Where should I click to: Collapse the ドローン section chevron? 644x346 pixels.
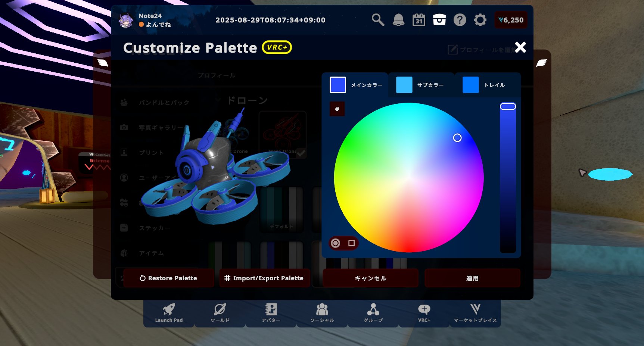[x=218, y=100]
